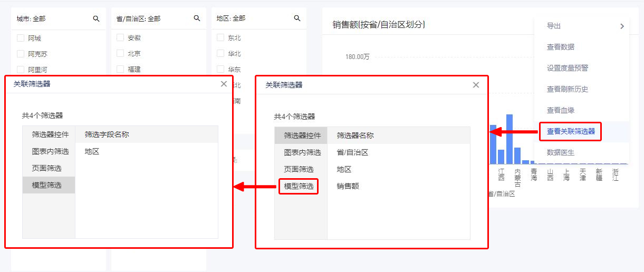Viewport: 644px width, 272px height.
Task: Choose 查看数据 from the chart menu
Action: [560, 47]
